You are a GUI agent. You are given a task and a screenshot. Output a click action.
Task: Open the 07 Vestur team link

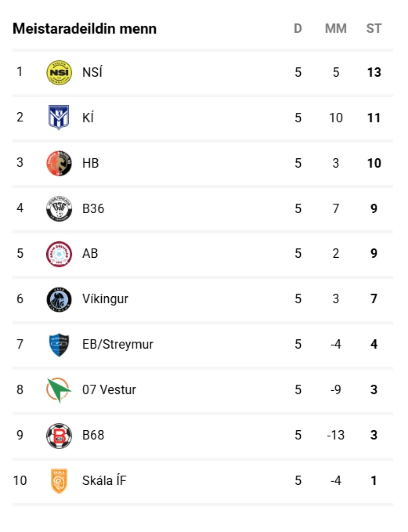tap(109, 390)
